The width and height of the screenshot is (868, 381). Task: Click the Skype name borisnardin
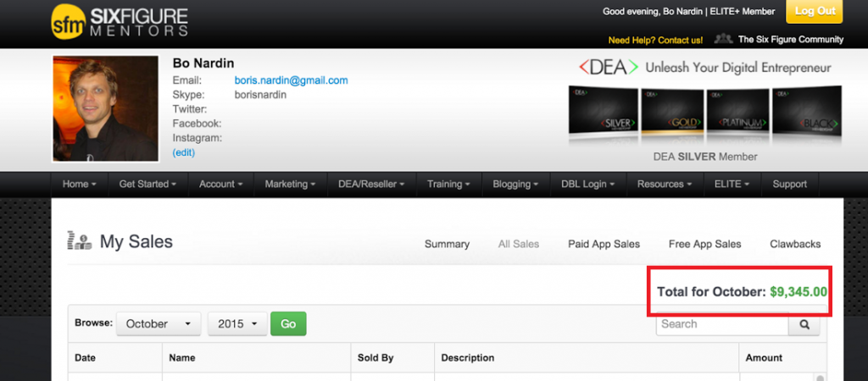(x=260, y=95)
